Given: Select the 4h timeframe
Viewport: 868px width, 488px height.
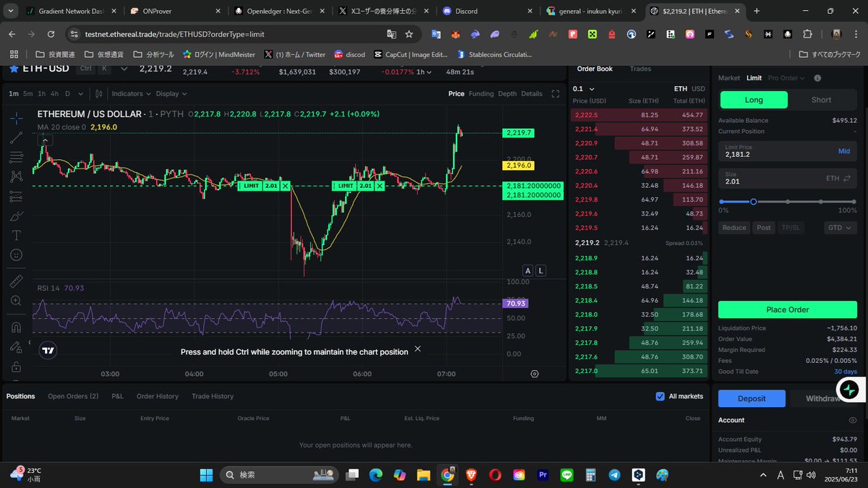Looking at the screenshot, I should (55, 93).
